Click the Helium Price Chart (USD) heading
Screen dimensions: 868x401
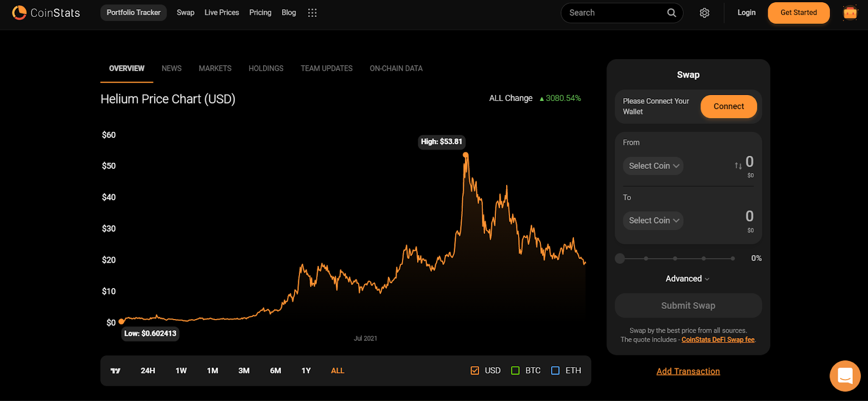[168, 99]
